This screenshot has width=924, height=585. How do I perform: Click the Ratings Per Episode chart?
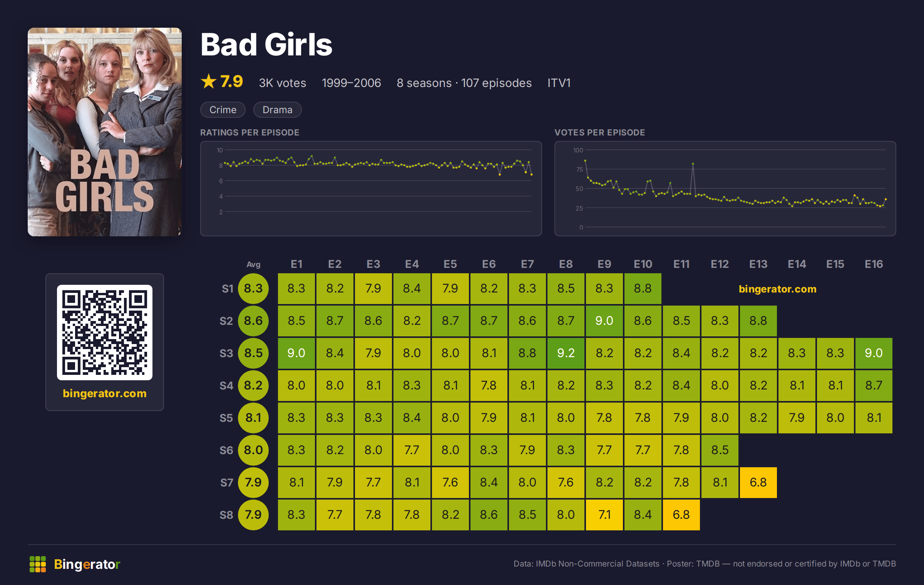point(371,189)
